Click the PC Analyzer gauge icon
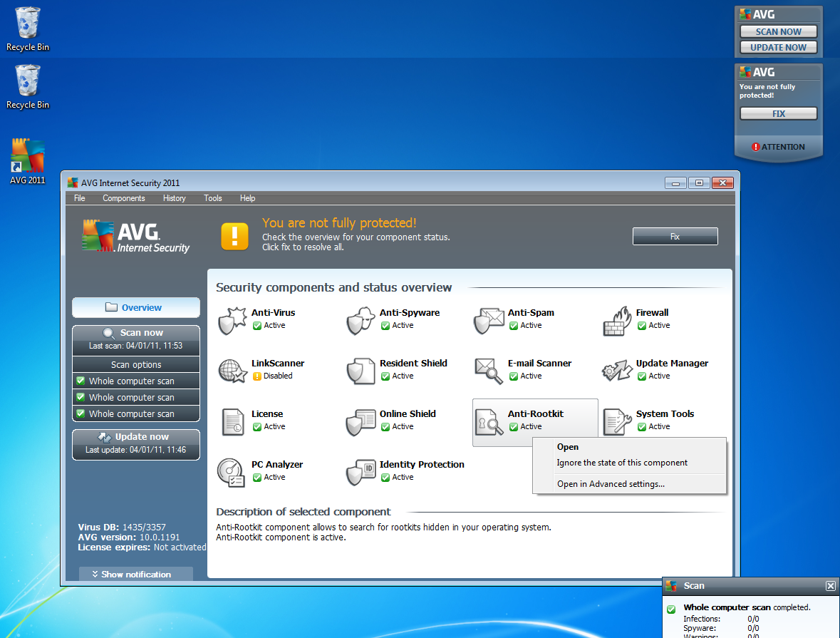The image size is (840, 638). 232,471
